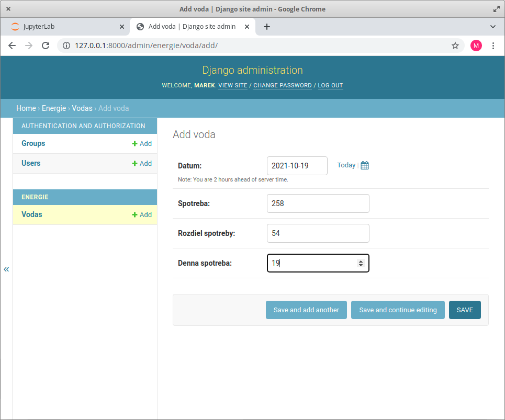505x420 pixels.
Task: Open a new tab with the plus icon
Action: coord(267,27)
